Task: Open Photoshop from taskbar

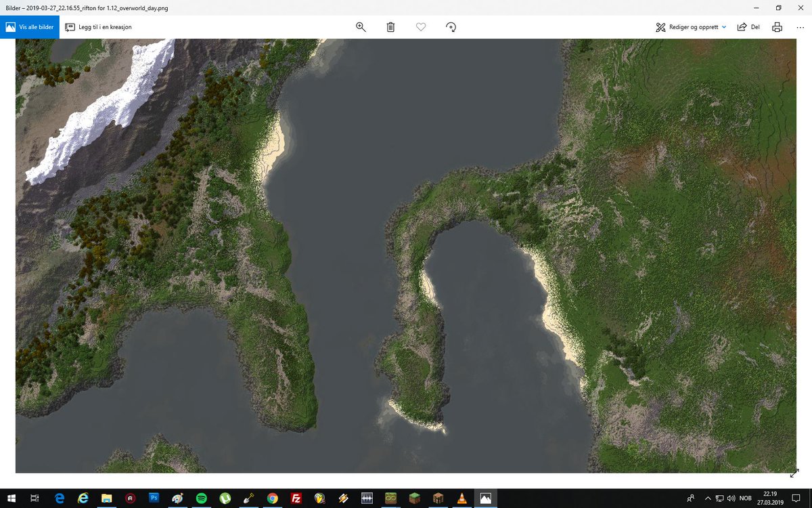Action: tap(154, 499)
